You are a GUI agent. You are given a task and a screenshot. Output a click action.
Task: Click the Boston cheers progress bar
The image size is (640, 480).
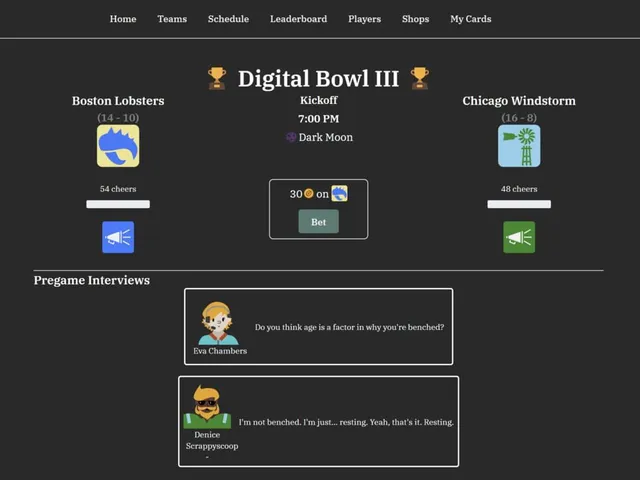[x=118, y=204]
